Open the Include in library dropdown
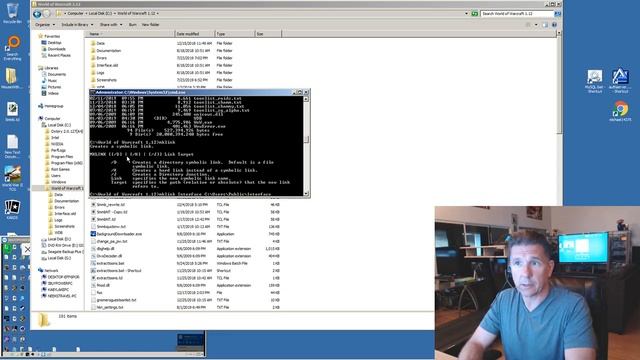This screenshot has height=360, width=640. [77, 25]
